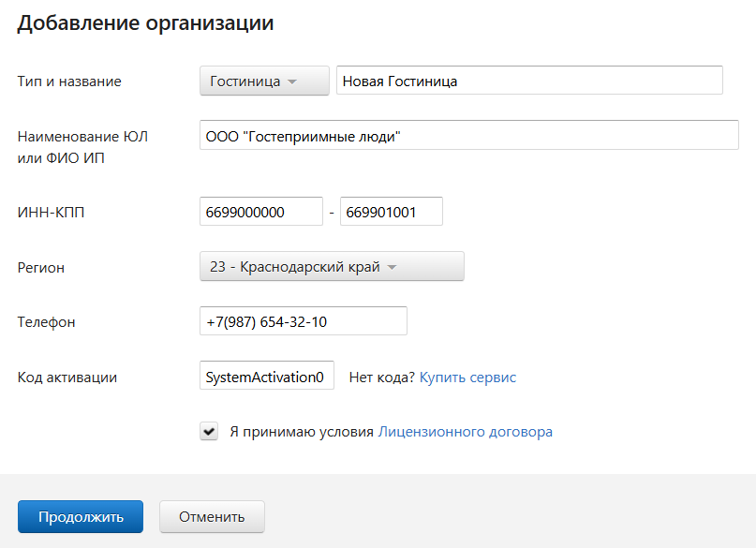Click the Регион label
This screenshot has width=756, height=548.
coord(41,268)
